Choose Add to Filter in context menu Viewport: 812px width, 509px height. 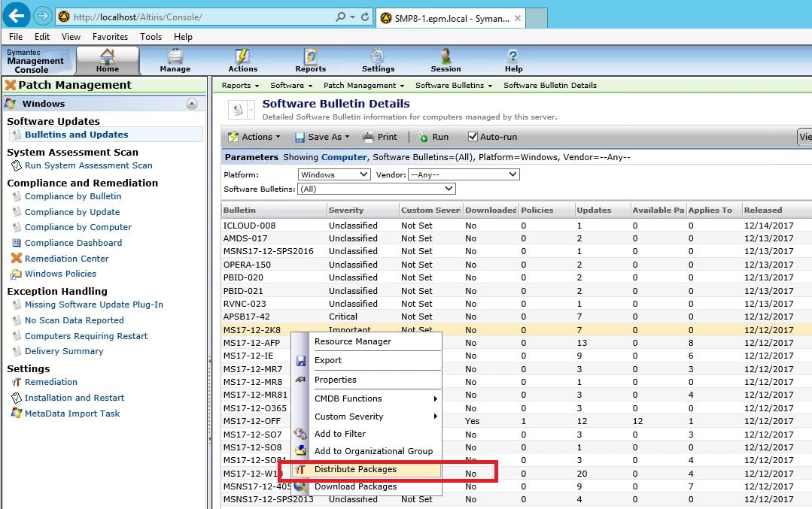366,434
